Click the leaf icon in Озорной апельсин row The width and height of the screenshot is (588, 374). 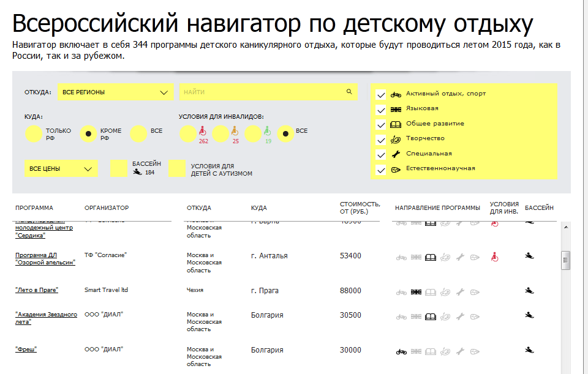[x=475, y=258]
